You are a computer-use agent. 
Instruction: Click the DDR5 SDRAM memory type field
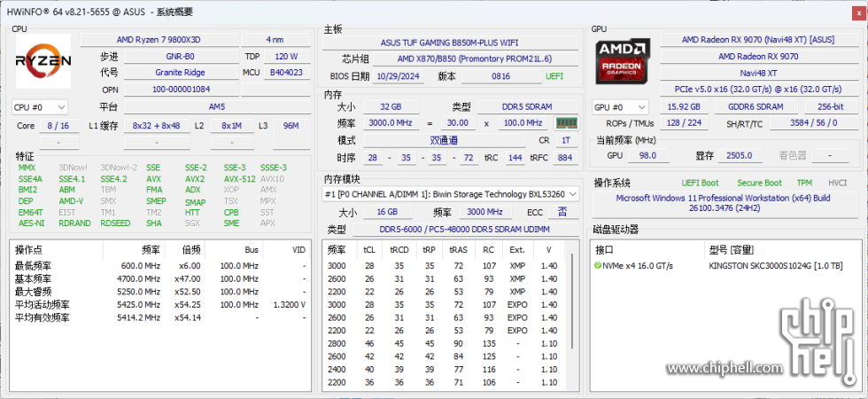pos(527,107)
